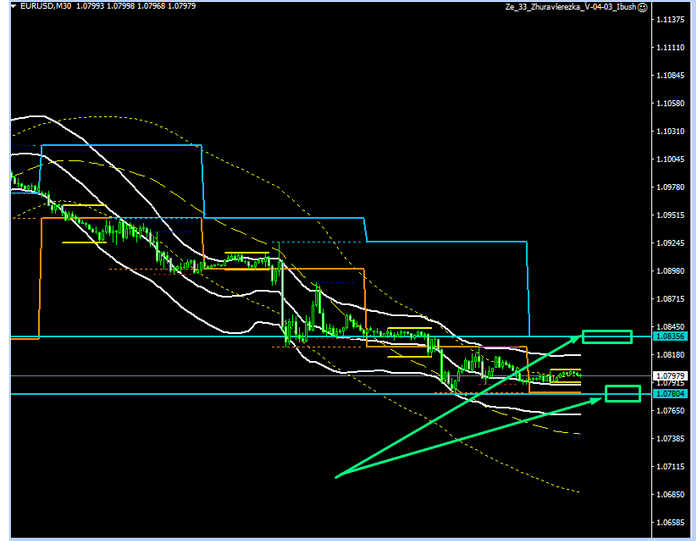The image size is (696, 541).
Task: Click the cyan 1.08356 price label
Action: point(669,338)
